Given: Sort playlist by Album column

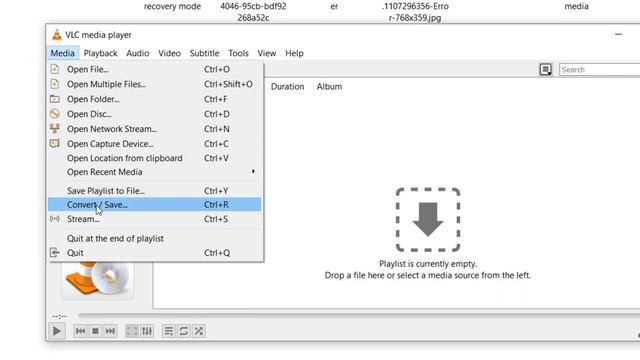Looking at the screenshot, I should coord(329,87).
